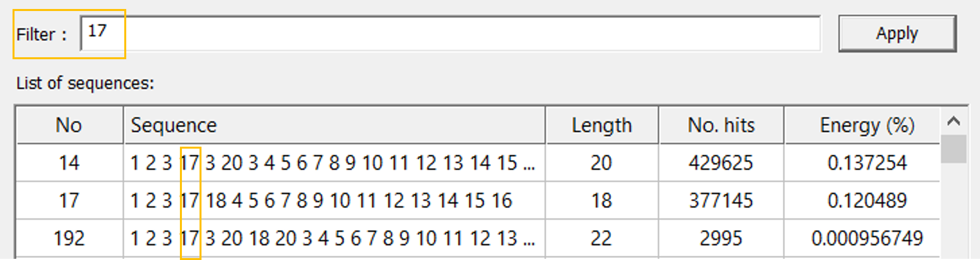
Task: Click the Apply button
Action: click(x=897, y=34)
